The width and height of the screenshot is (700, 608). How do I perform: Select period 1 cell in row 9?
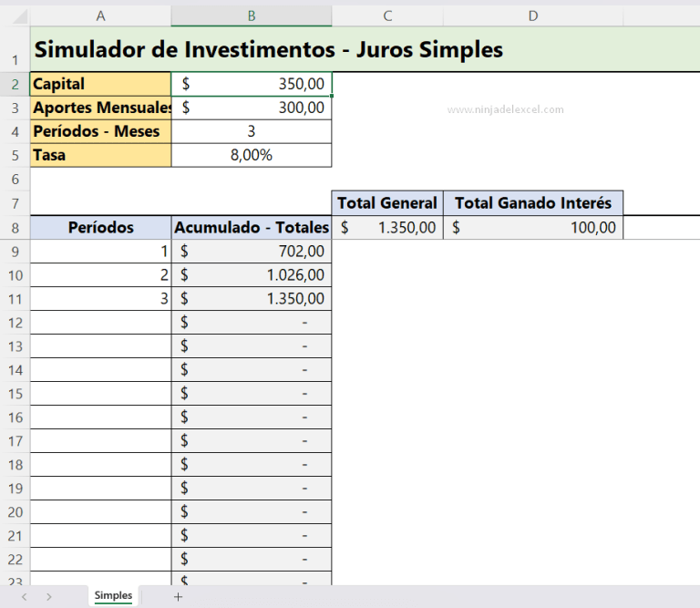[x=100, y=252]
